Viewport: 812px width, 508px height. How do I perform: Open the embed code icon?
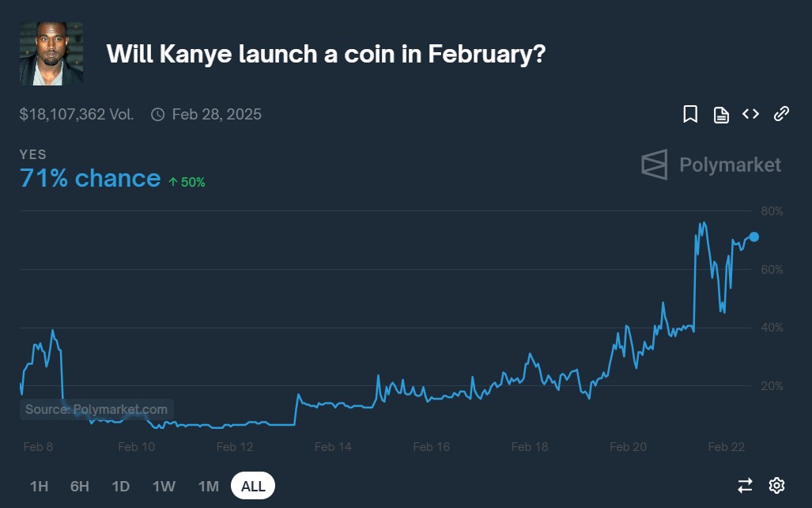pyautogui.click(x=750, y=114)
